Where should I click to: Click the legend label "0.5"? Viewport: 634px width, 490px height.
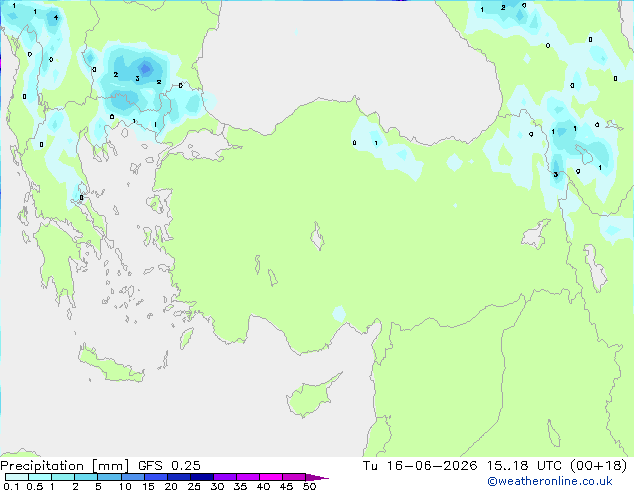coord(34,486)
